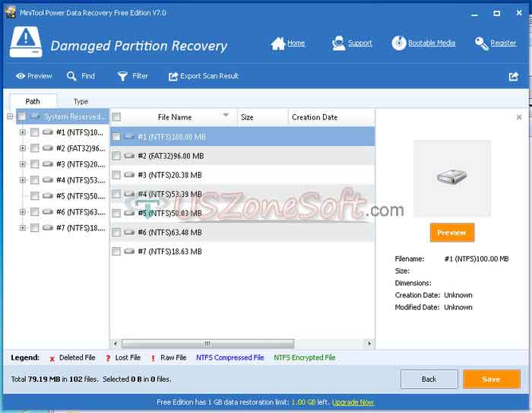The width and height of the screenshot is (532, 413).
Task: Click drive icon of #2 (FAT32)96.00 MB row
Action: pos(129,156)
